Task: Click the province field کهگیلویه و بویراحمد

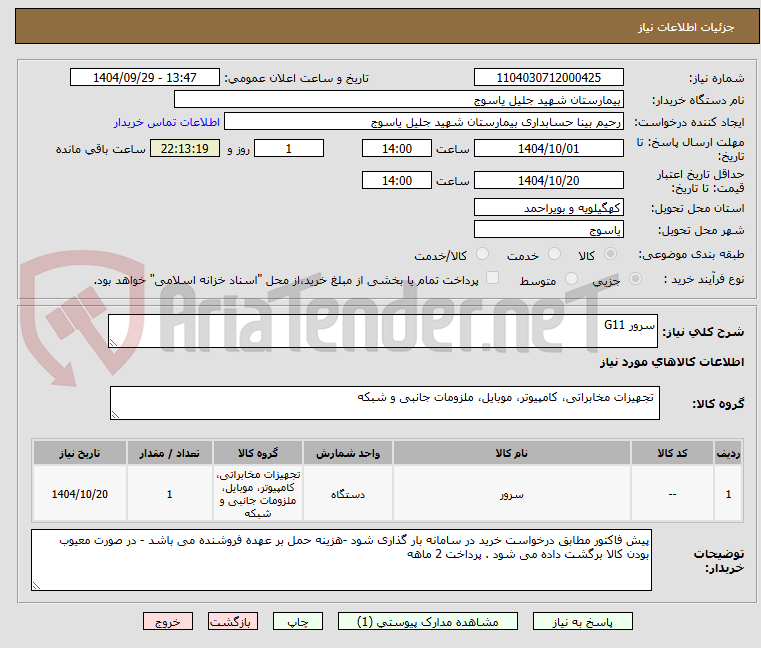Action: coord(548,208)
